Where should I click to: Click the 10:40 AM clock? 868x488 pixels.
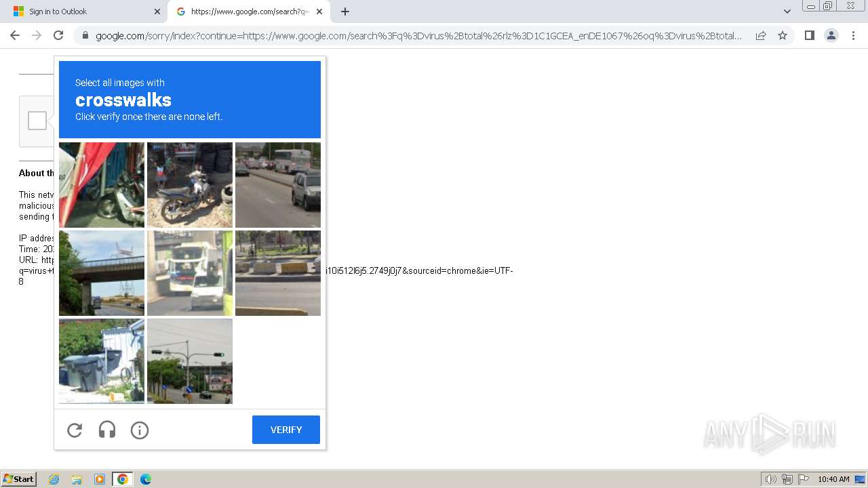pyautogui.click(x=833, y=479)
